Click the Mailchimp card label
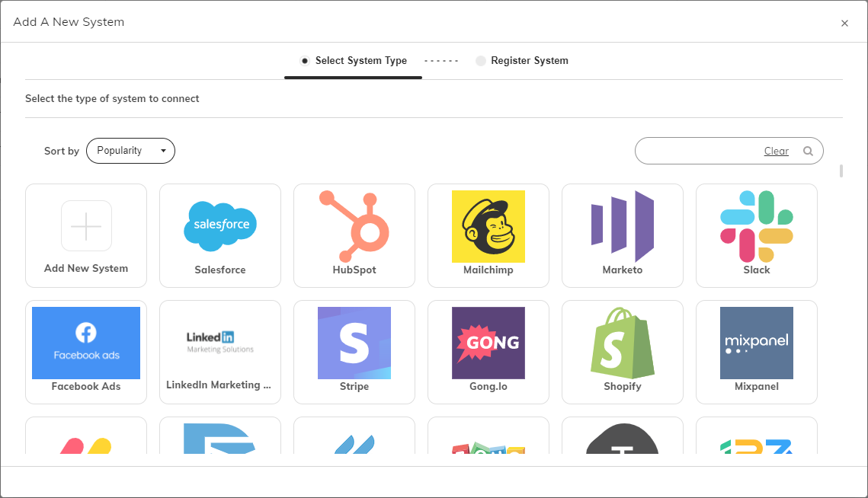 point(488,270)
